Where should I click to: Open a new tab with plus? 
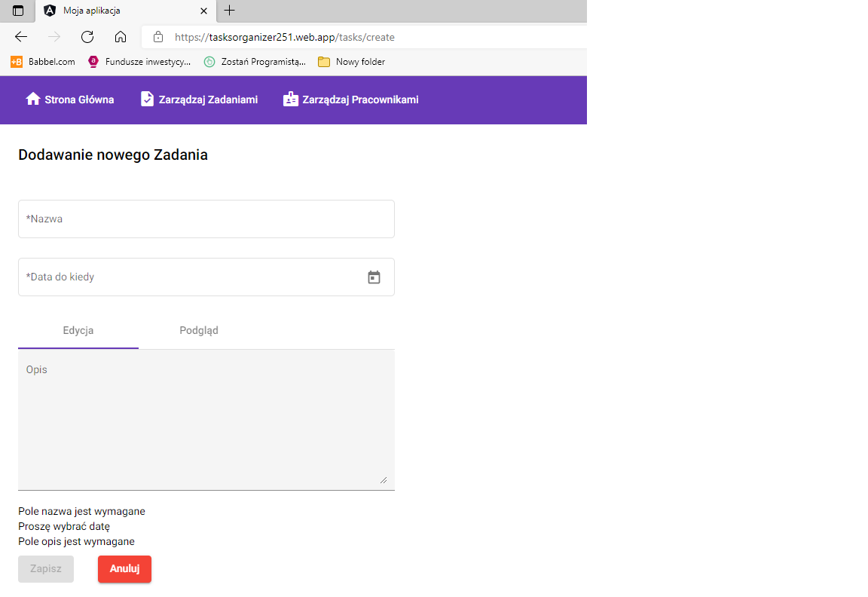tap(229, 10)
